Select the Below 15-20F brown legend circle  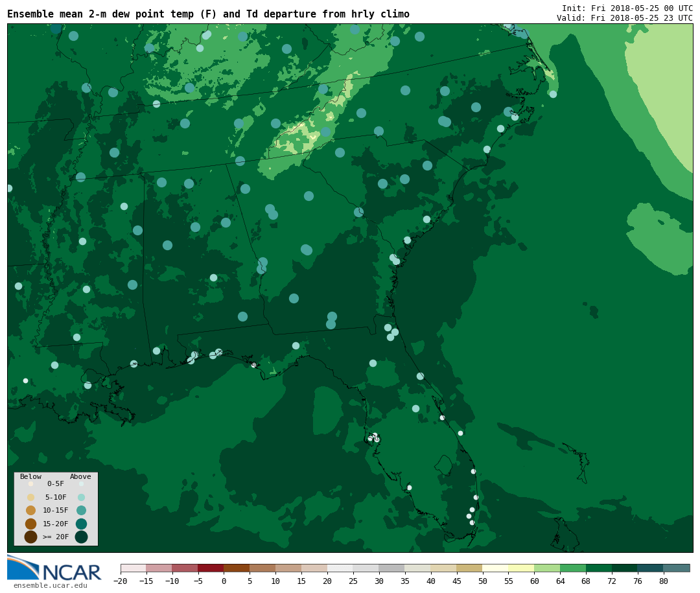(x=31, y=524)
